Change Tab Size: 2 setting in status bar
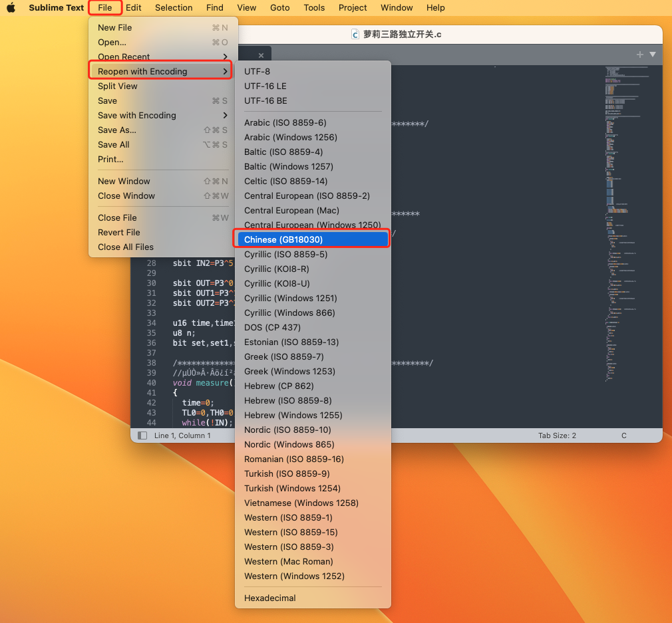Image resolution: width=672 pixels, height=623 pixels. 557,436
